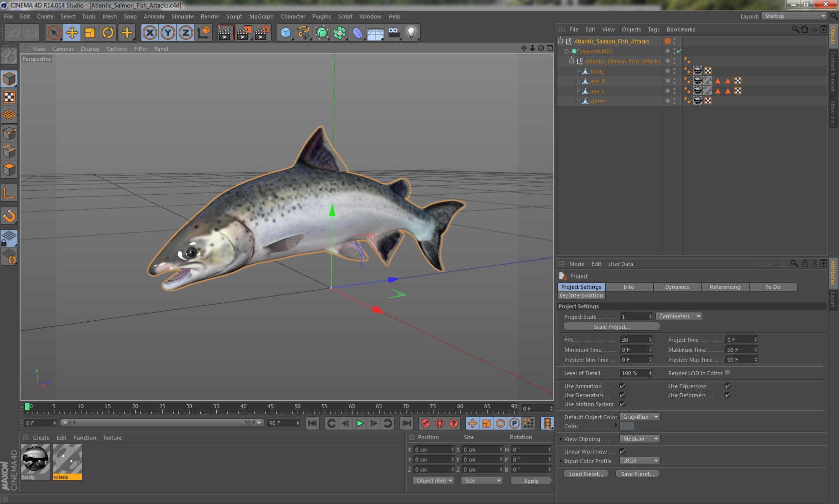Open the Centimeters unit dropdown

pos(679,316)
